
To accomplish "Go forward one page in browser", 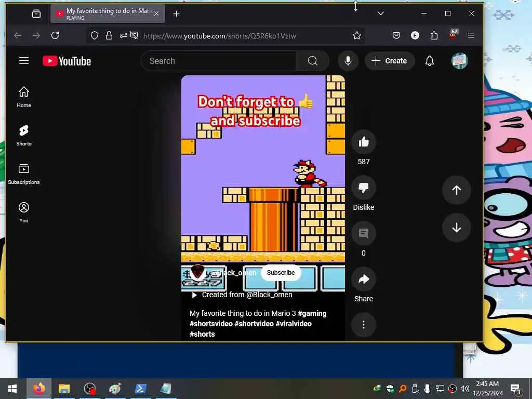I will pyautogui.click(x=36, y=35).
